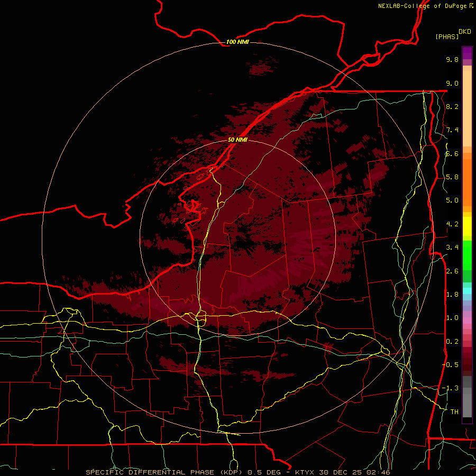This screenshot has height=476, width=476.
Task: Click the 3.4 value on the color scale
Action: [452, 248]
